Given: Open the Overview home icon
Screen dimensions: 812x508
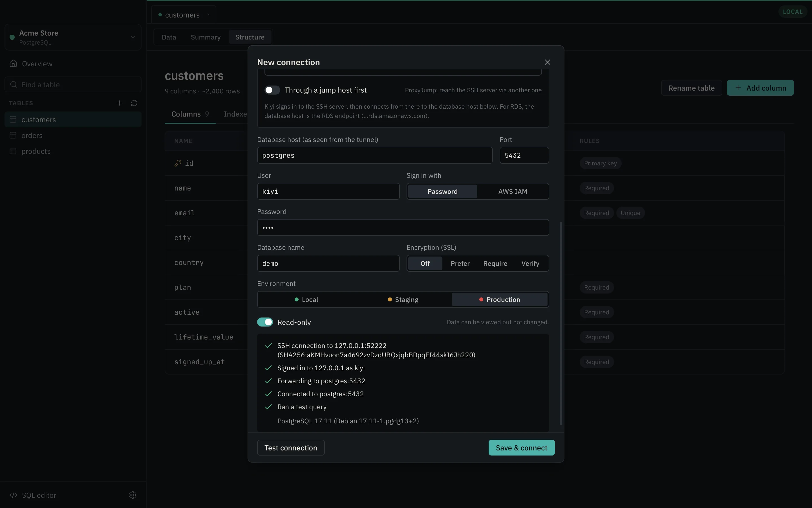Looking at the screenshot, I should pos(13,63).
